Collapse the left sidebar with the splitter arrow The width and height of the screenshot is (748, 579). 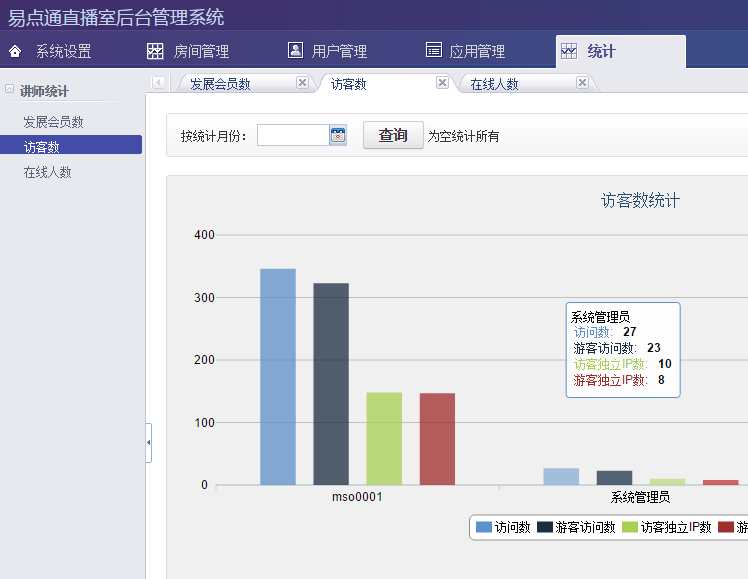pyautogui.click(x=148, y=443)
